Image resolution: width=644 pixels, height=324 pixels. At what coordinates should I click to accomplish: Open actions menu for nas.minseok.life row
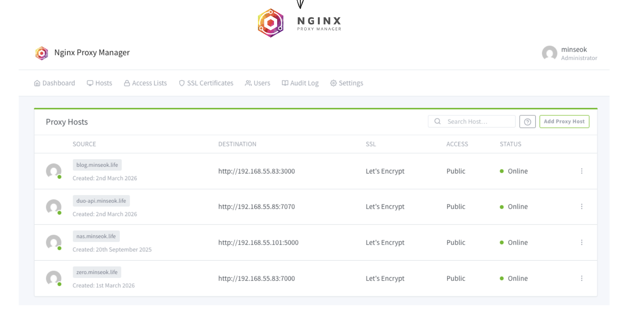581,242
